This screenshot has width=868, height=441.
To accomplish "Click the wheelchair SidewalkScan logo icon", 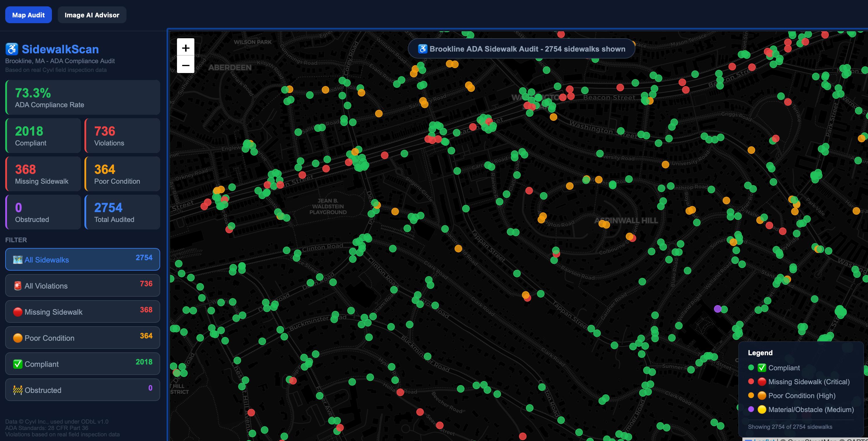I will (x=12, y=49).
